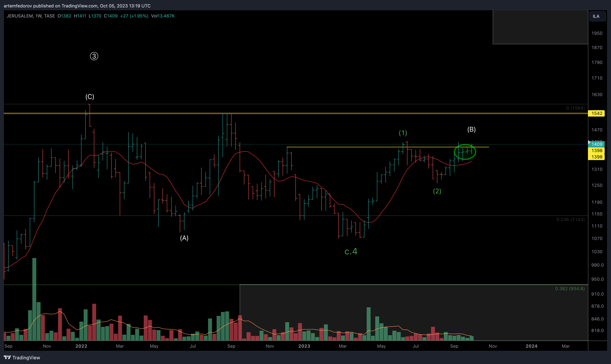The height and width of the screenshot is (364, 611).
Task: Click the 2022 time axis label
Action: pyautogui.click(x=81, y=346)
